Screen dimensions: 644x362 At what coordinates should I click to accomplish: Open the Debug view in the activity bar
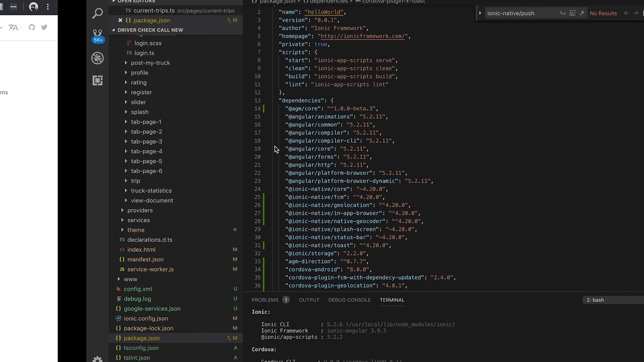pyautogui.click(x=98, y=58)
